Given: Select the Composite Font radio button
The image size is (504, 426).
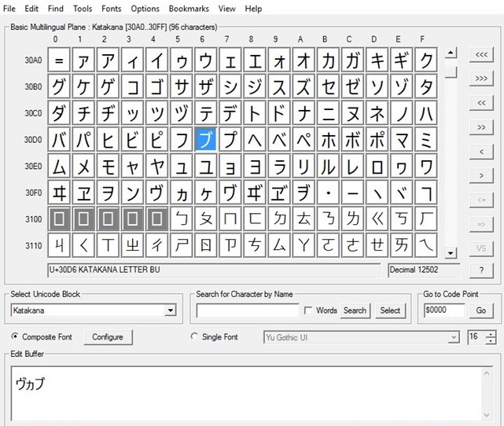Looking at the screenshot, I should tap(15, 337).
